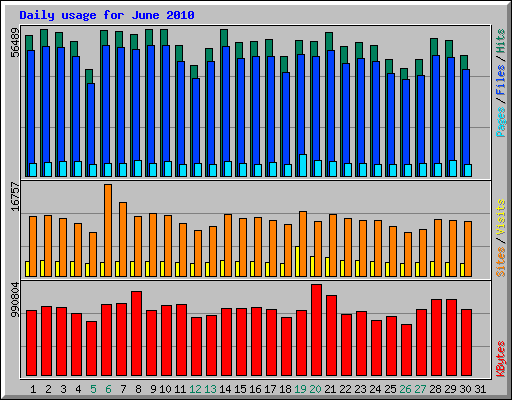Screen dimensions: 512x400
Task: Select the red KBytes bar for day 1
Action: click(31, 343)
